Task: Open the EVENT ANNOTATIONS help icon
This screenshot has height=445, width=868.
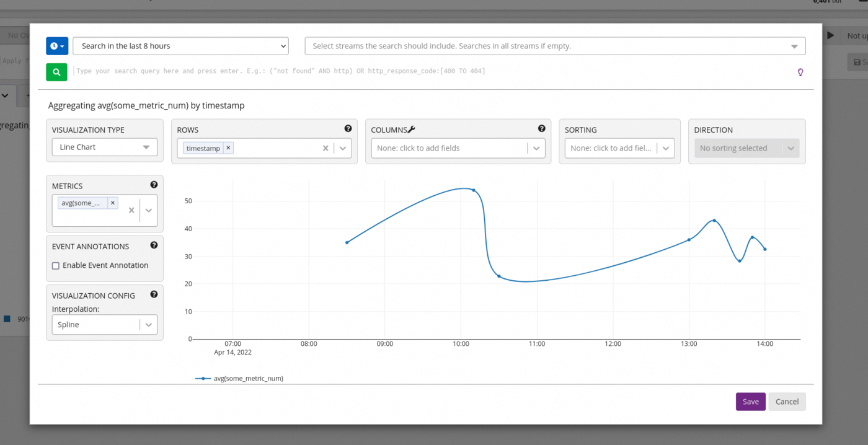Action: click(154, 244)
